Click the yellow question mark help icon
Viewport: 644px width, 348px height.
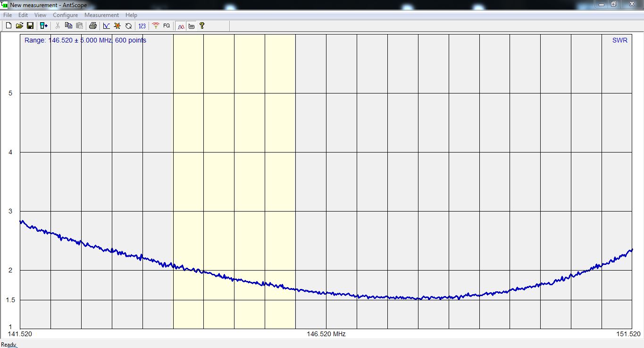pyautogui.click(x=202, y=25)
